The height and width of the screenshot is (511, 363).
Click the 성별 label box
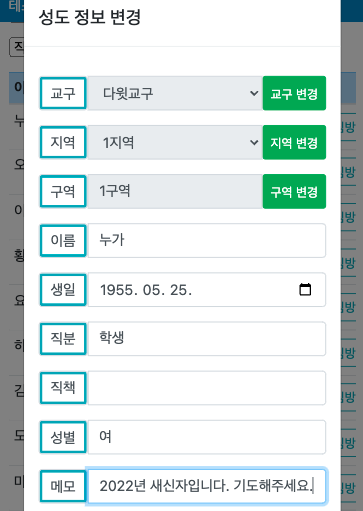(63, 437)
